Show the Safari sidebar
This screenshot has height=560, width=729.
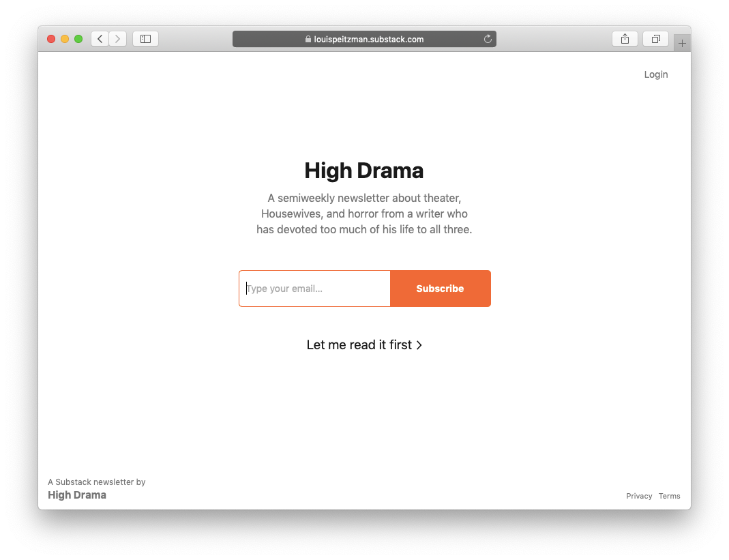coord(145,39)
